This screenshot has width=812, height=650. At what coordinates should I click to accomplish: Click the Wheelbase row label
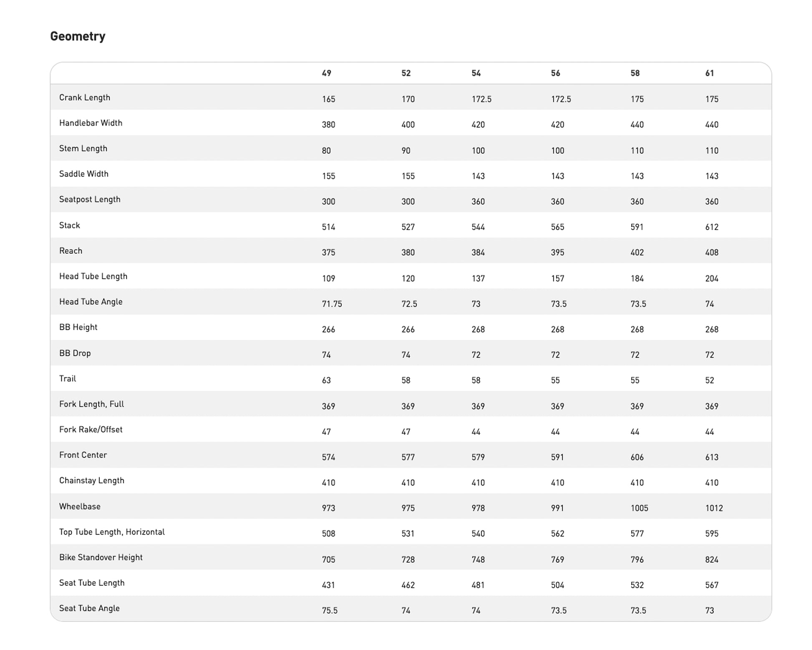tap(80, 506)
